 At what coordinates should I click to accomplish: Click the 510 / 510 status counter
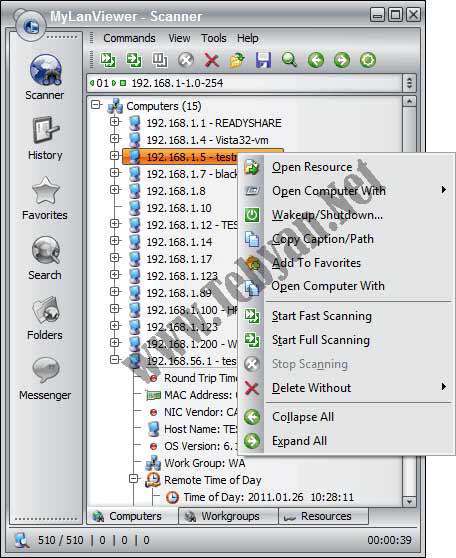click(61, 540)
